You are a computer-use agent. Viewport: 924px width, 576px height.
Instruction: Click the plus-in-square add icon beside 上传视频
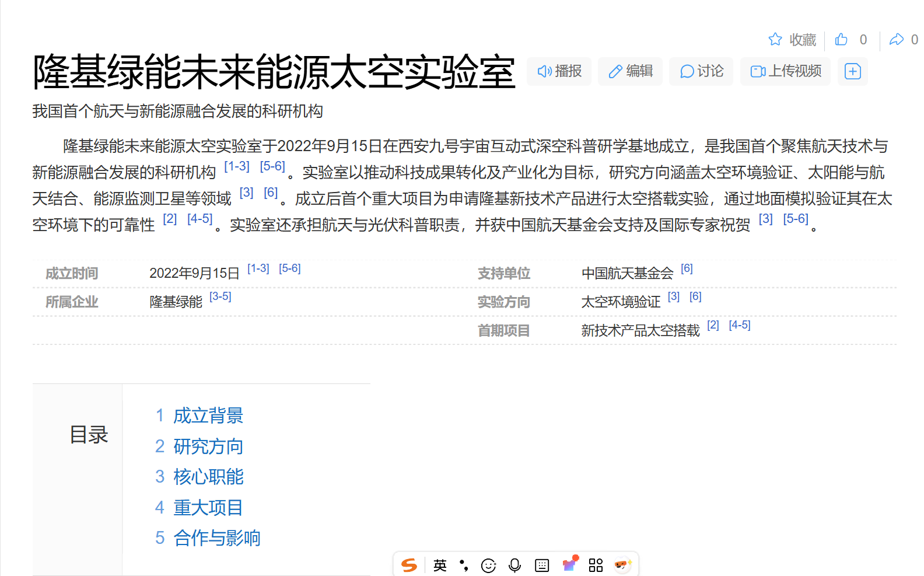point(853,71)
